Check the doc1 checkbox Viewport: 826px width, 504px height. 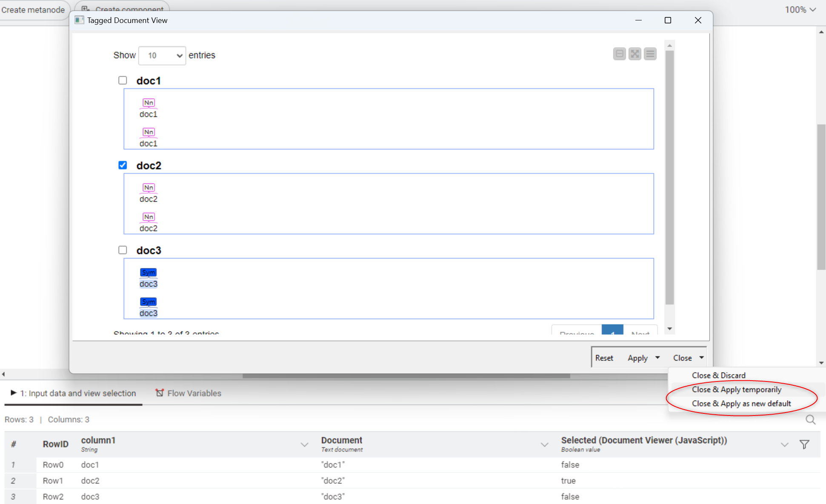[123, 80]
